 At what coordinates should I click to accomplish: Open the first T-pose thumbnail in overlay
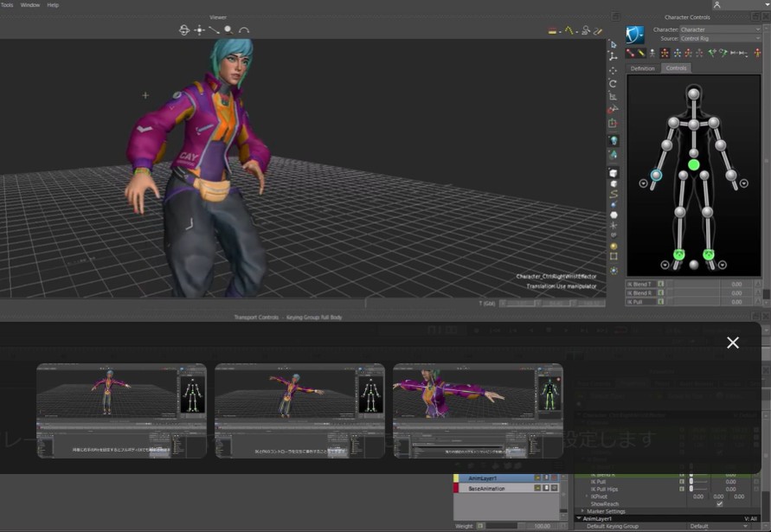click(121, 411)
